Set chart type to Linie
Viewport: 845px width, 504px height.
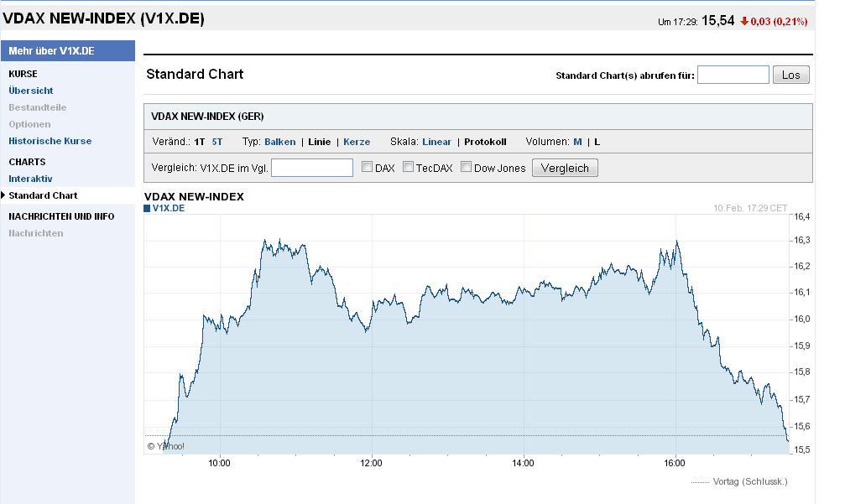point(320,142)
